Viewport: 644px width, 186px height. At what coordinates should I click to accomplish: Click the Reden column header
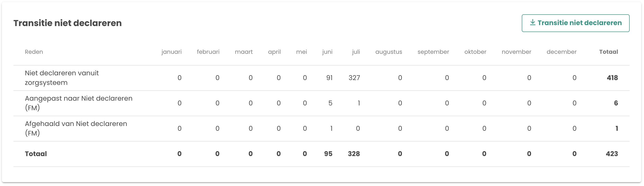pos(34,52)
